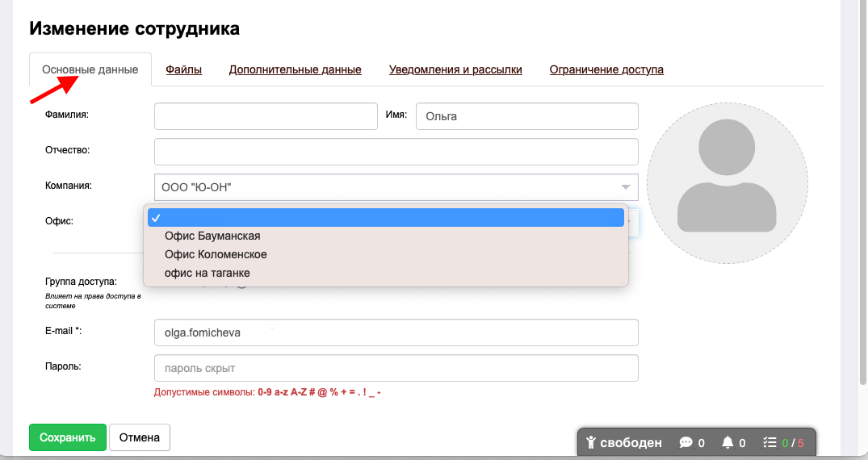This screenshot has width=868, height=460.
Task: Expand the Компания dropdown arrow
Action: pos(626,187)
